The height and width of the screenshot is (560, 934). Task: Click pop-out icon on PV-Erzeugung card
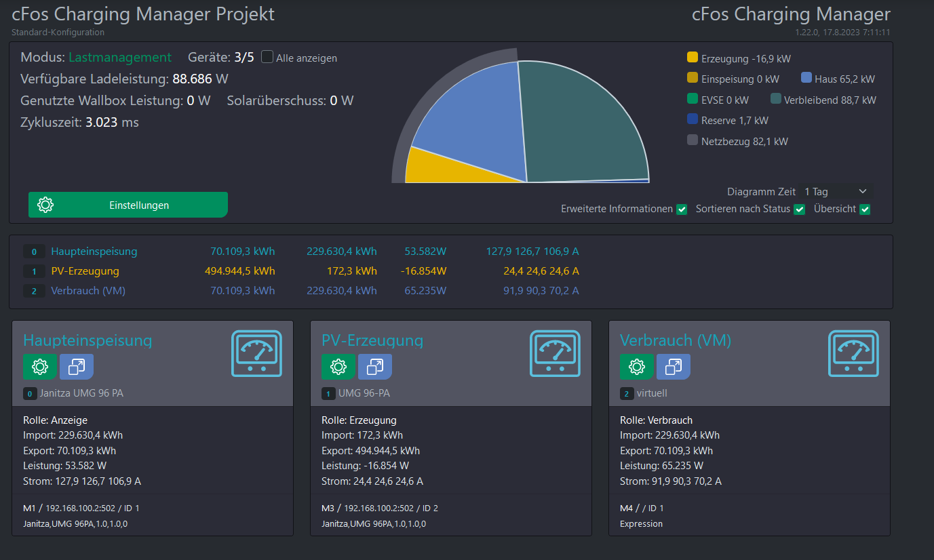[375, 367]
